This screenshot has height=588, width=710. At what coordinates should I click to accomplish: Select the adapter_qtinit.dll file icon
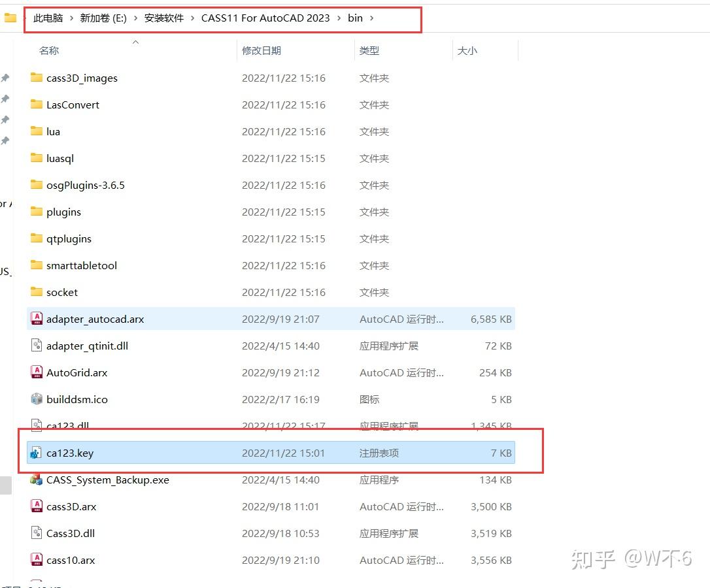click(x=37, y=346)
